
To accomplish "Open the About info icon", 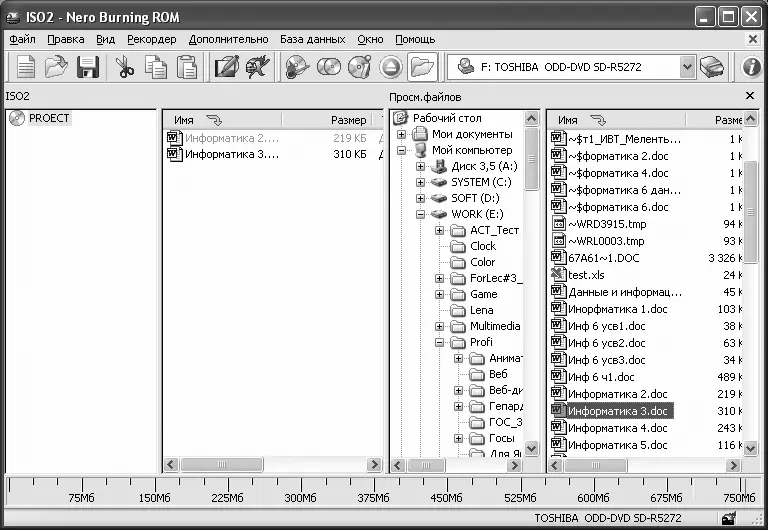I will 751,67.
